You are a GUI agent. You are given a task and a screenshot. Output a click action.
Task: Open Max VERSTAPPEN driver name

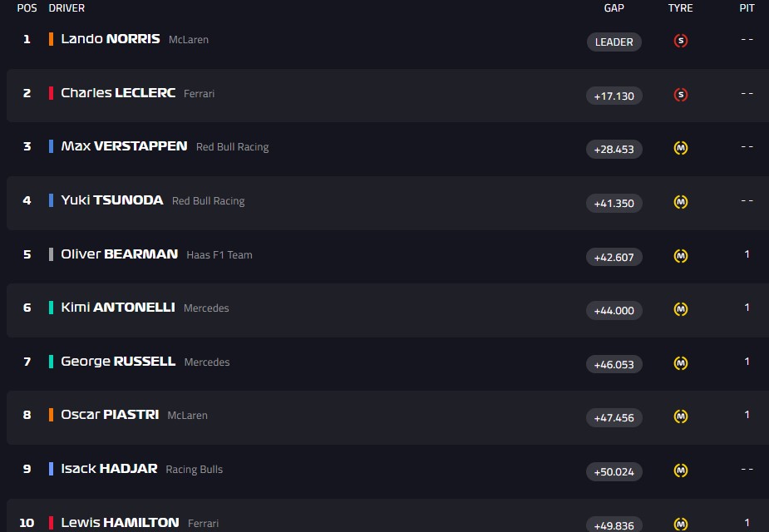click(124, 146)
